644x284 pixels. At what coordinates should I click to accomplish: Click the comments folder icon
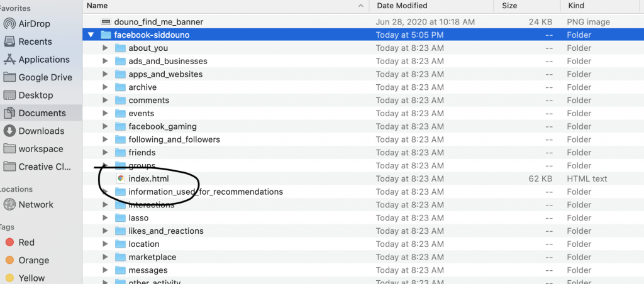[x=120, y=100]
